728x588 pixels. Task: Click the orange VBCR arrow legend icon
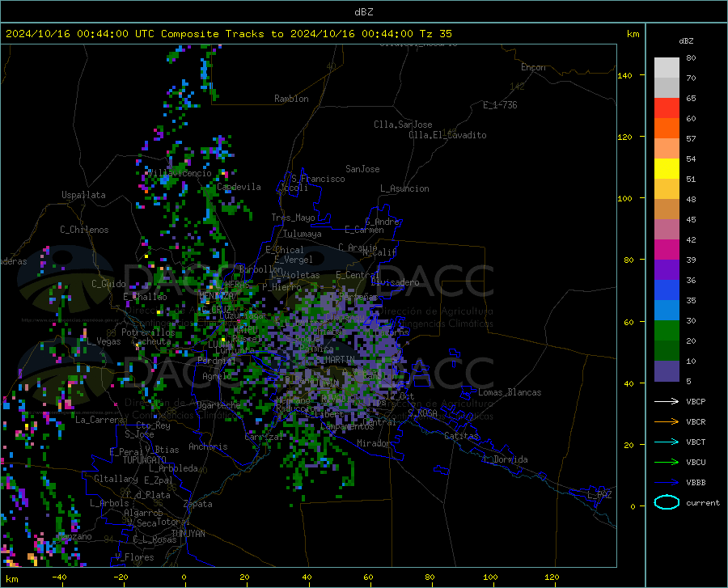pyautogui.click(x=667, y=422)
